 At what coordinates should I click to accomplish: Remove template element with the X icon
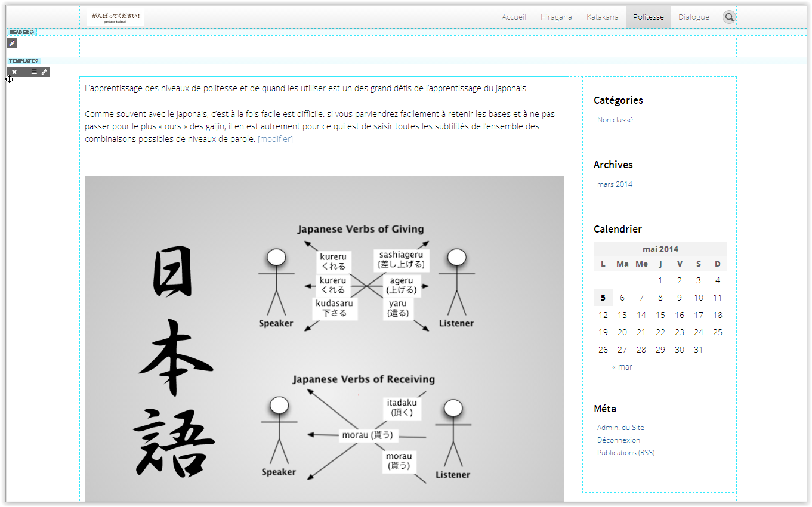(x=14, y=72)
